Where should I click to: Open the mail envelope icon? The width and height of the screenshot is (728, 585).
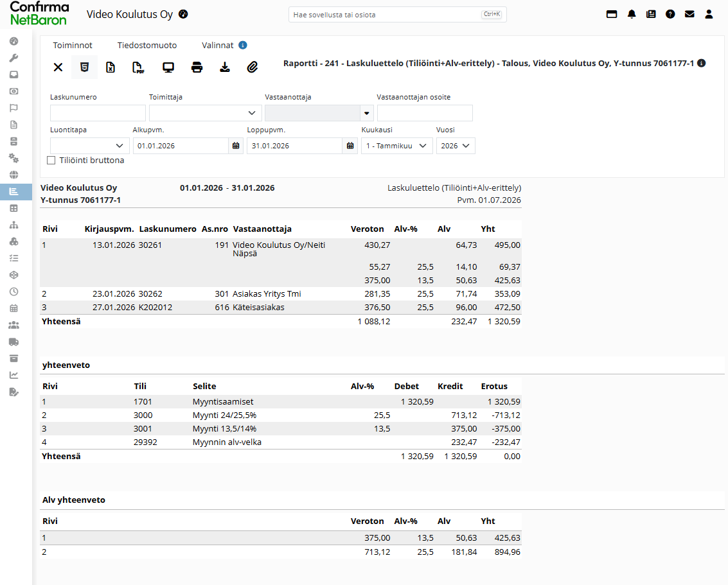coord(689,14)
